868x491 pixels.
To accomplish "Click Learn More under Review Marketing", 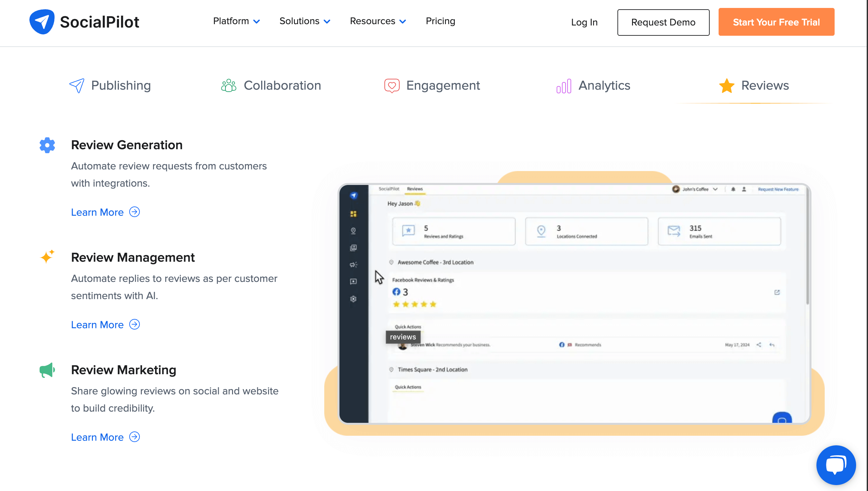I will pyautogui.click(x=105, y=437).
